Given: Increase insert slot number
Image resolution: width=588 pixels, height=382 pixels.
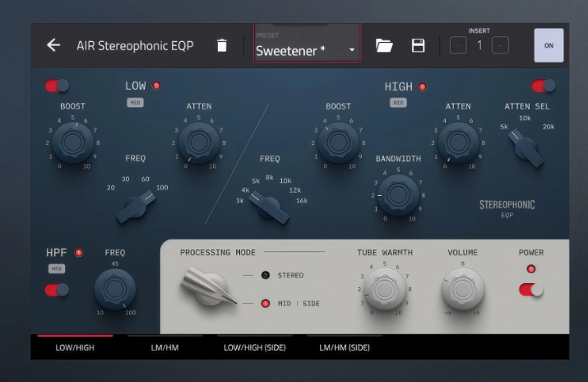Looking at the screenshot, I should pyautogui.click(x=500, y=45).
